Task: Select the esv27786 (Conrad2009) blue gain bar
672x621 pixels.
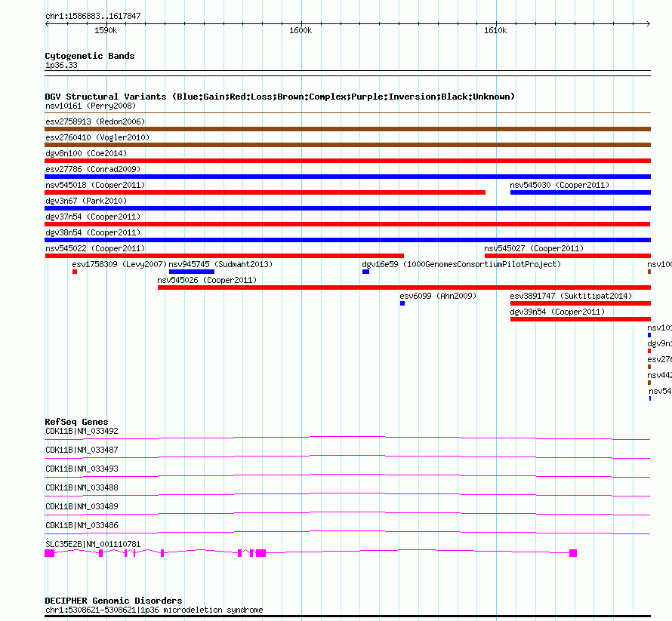Action: pyautogui.click(x=347, y=177)
